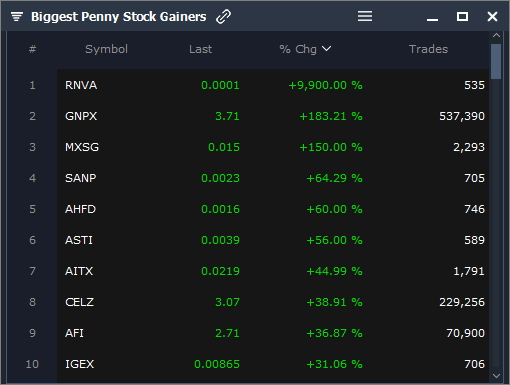This screenshot has height=385, width=510.
Task: Select the CELZ row
Action: 273,302
